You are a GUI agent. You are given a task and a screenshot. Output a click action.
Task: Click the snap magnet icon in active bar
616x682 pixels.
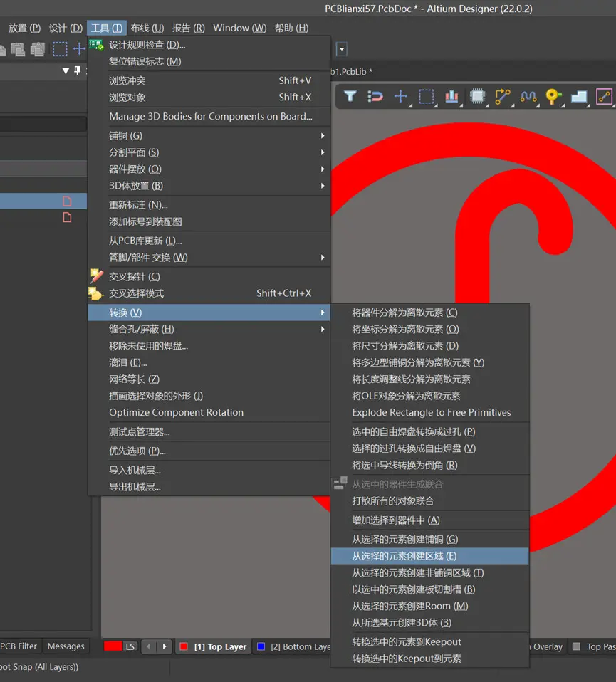[375, 96]
